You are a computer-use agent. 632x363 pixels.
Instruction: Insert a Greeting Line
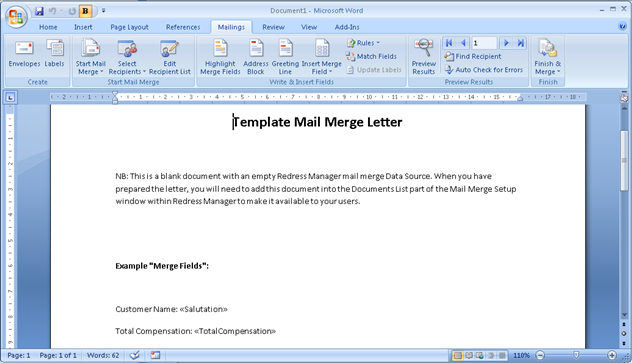pos(285,57)
